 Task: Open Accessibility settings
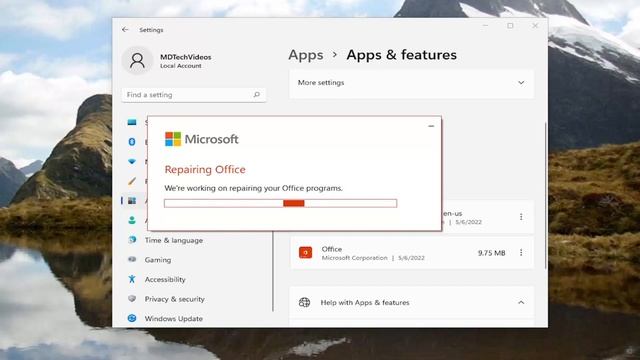165,279
